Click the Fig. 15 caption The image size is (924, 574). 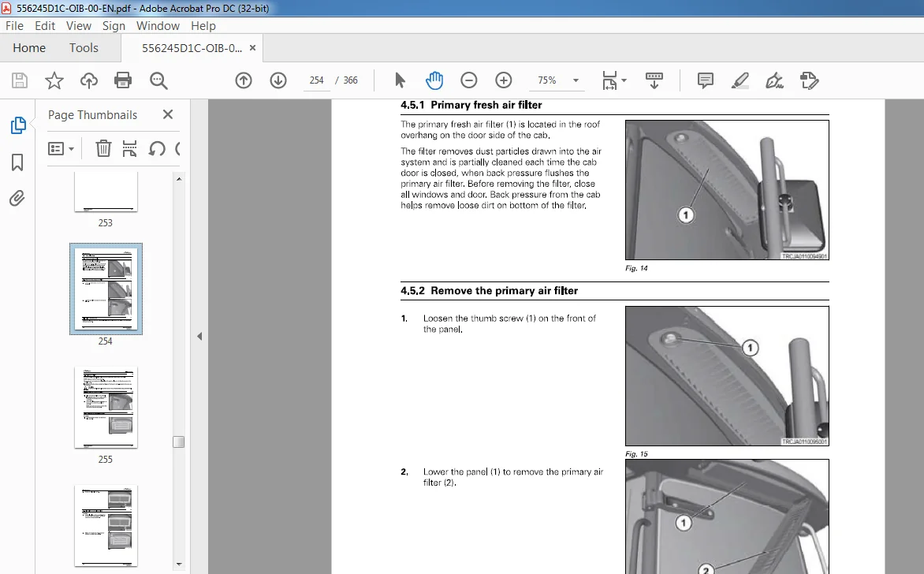point(636,454)
